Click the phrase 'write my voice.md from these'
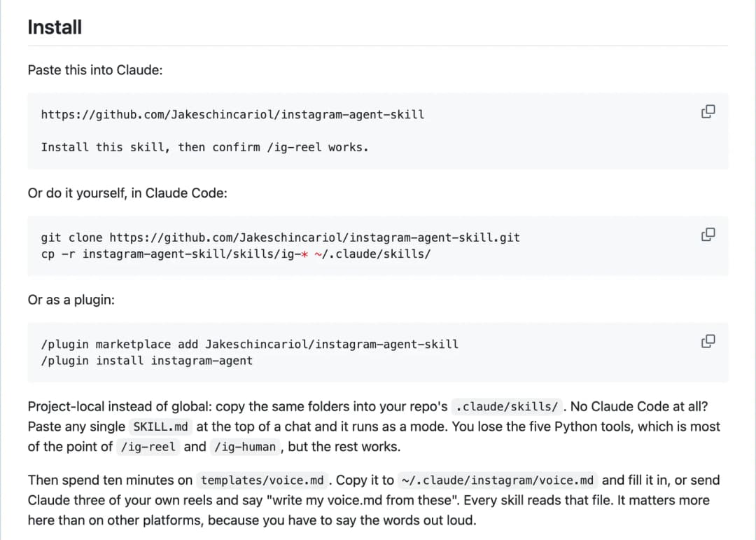 pyautogui.click(x=362, y=500)
